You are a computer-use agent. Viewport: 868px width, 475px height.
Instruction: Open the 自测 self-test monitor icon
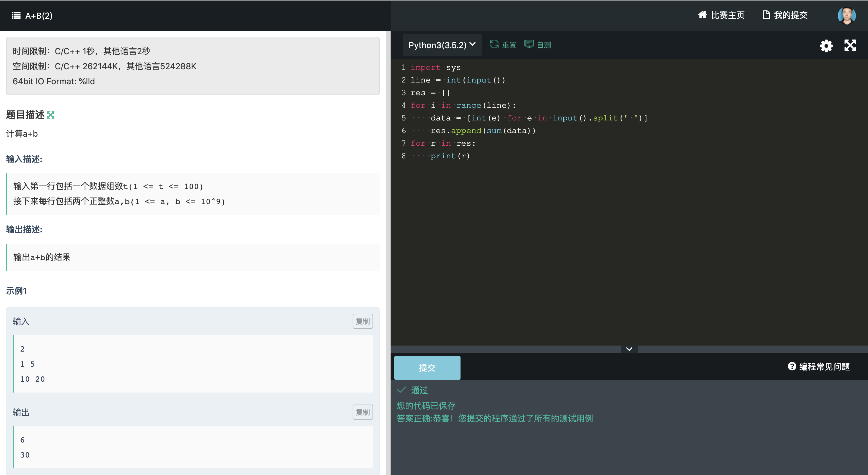pyautogui.click(x=529, y=44)
